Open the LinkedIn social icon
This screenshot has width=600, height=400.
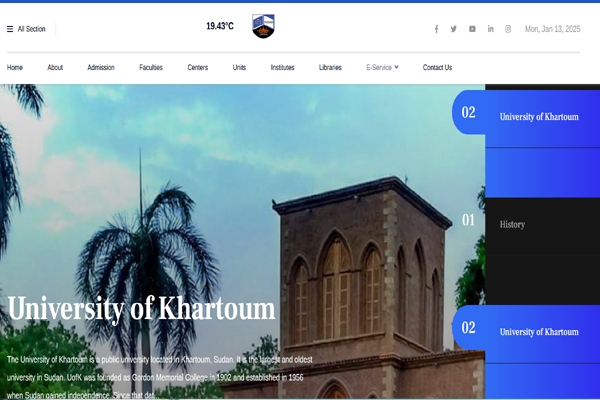point(491,29)
